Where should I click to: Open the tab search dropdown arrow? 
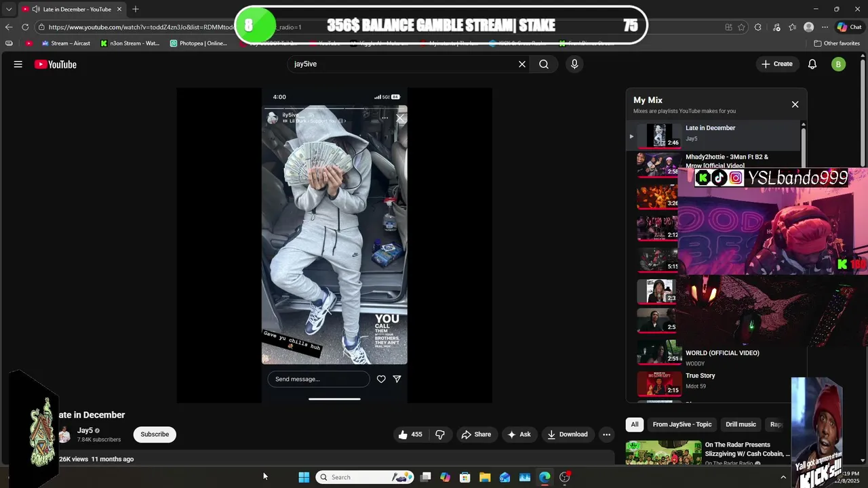[9, 9]
